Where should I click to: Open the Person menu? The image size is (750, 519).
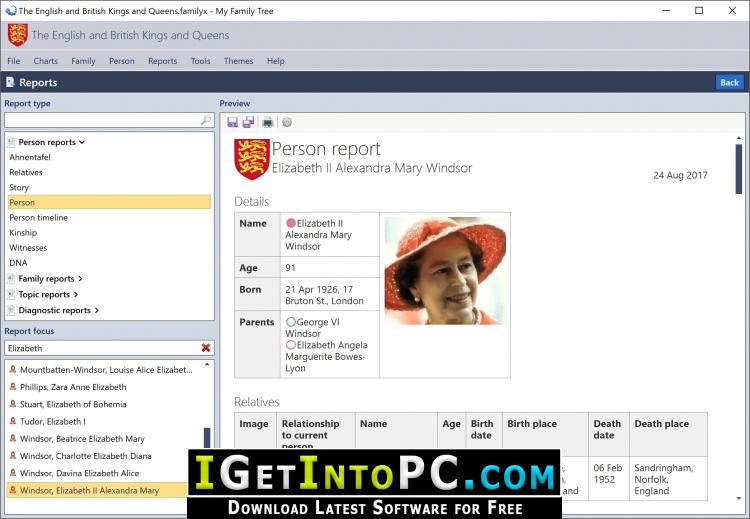(121, 61)
